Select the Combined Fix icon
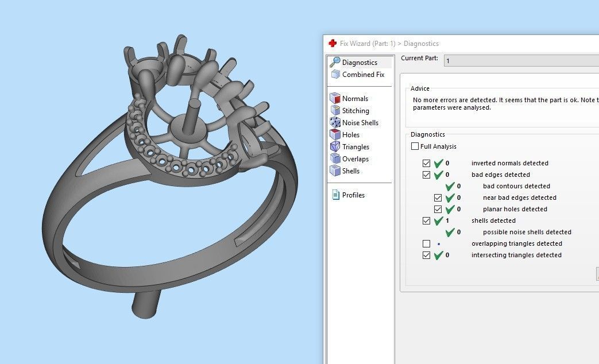The width and height of the screenshot is (599, 364). 335,74
